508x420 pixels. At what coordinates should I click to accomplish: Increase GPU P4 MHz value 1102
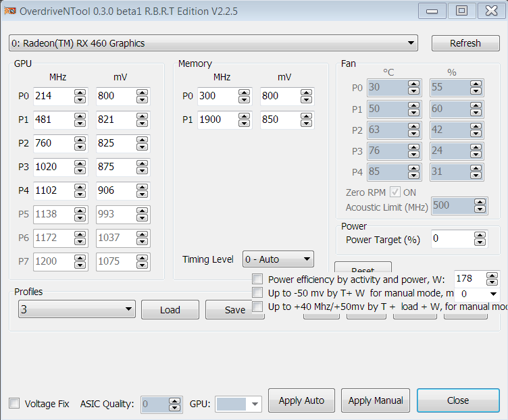tap(80, 187)
